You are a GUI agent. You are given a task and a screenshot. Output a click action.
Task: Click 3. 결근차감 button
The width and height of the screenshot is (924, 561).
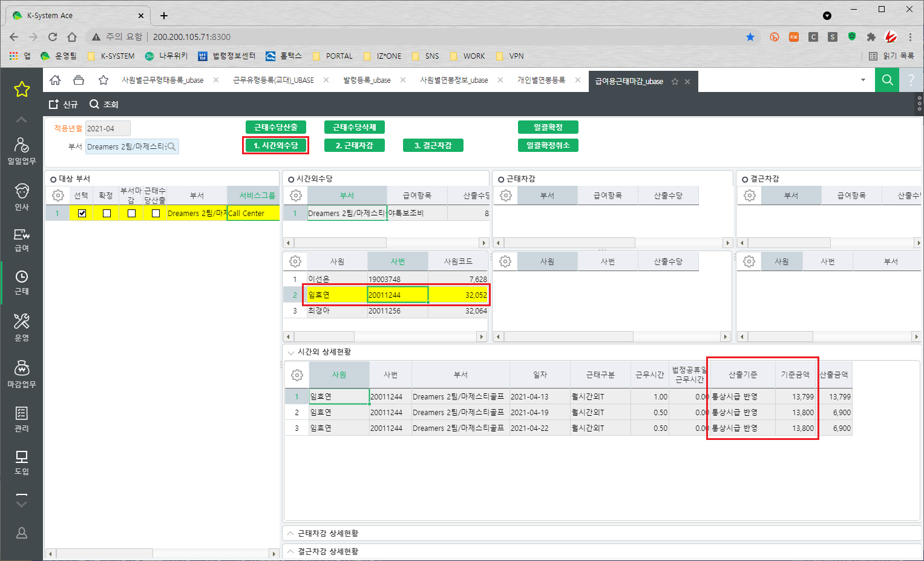pos(433,145)
